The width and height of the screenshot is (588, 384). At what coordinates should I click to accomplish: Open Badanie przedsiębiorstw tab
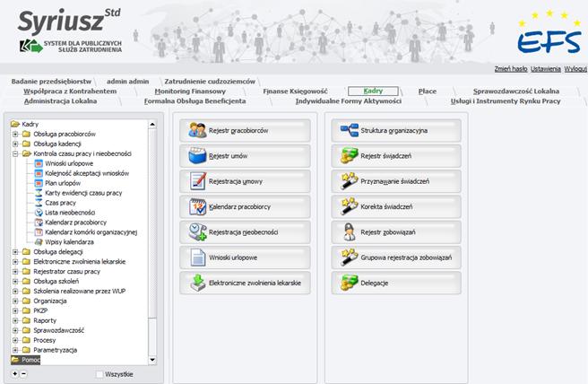[x=51, y=82]
